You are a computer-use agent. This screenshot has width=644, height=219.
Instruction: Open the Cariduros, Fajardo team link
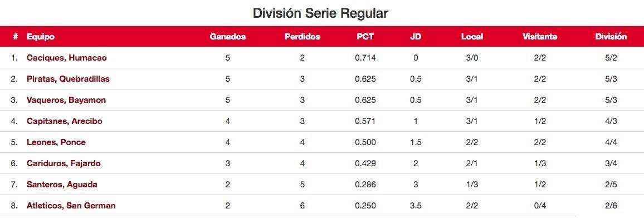64,163
